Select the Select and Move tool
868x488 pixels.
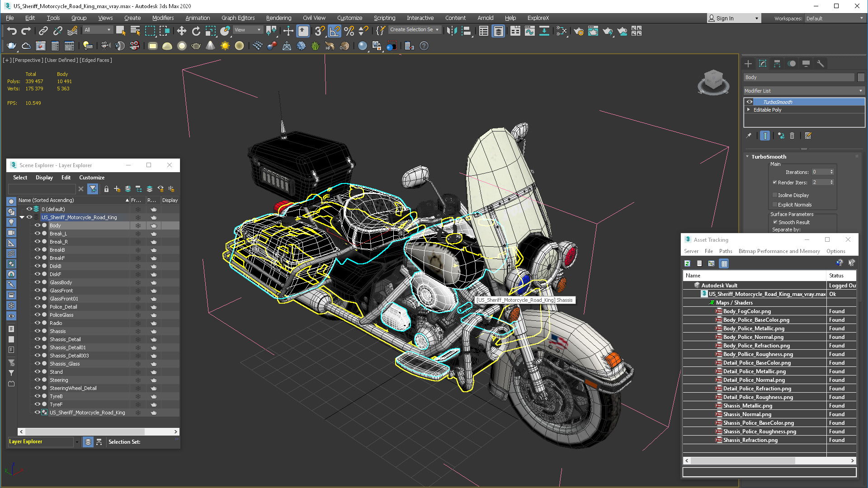[181, 31]
